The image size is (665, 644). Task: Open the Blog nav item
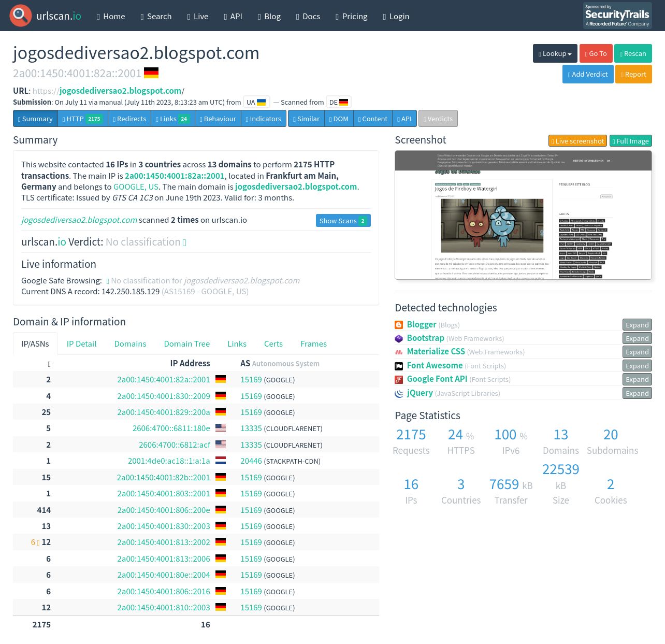click(269, 16)
